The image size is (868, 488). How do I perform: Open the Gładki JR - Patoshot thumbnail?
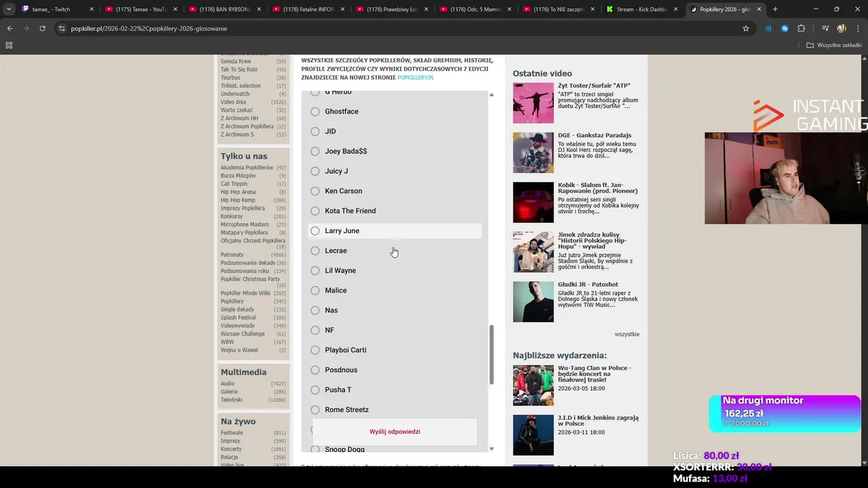(533, 302)
